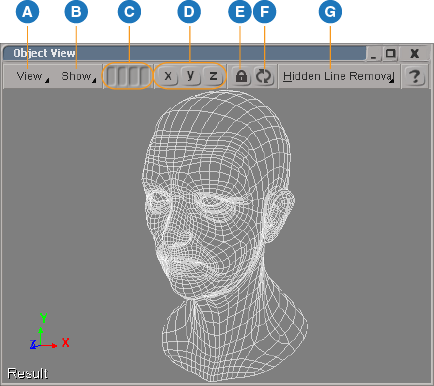
Task: Minimize the Object View window
Action: coord(374,54)
